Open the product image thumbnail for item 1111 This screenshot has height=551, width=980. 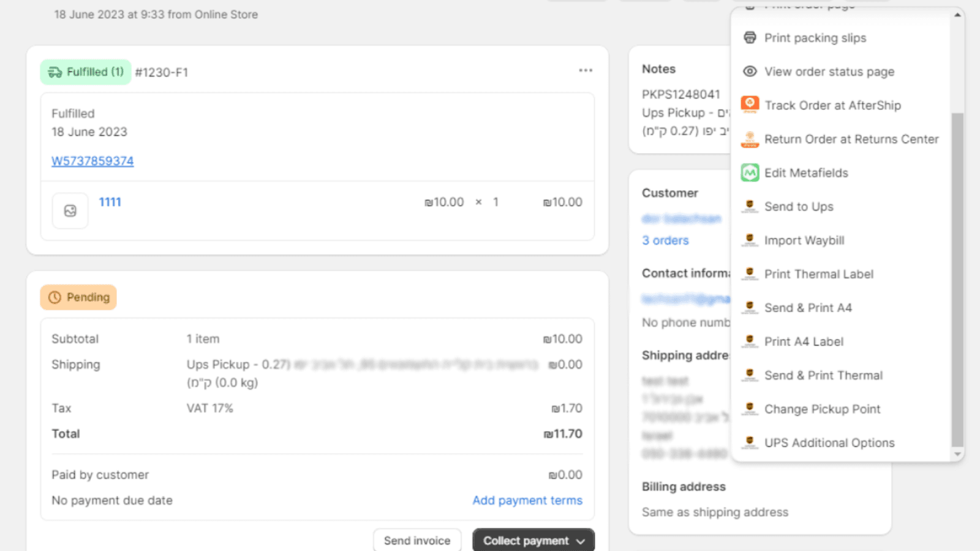(x=69, y=210)
